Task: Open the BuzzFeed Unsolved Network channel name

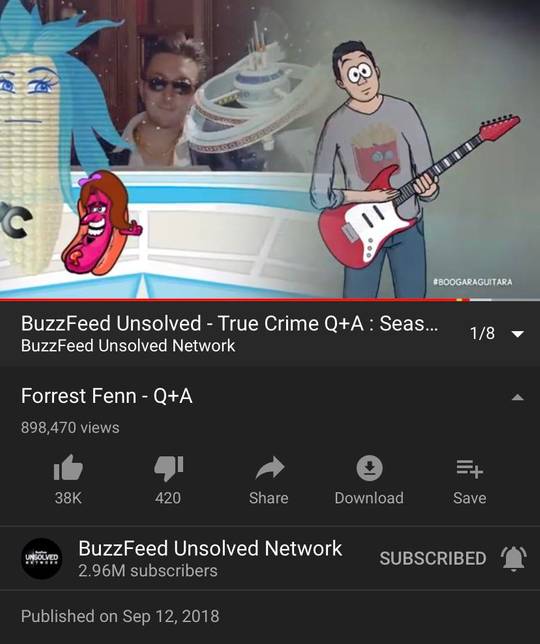Action: coord(210,548)
